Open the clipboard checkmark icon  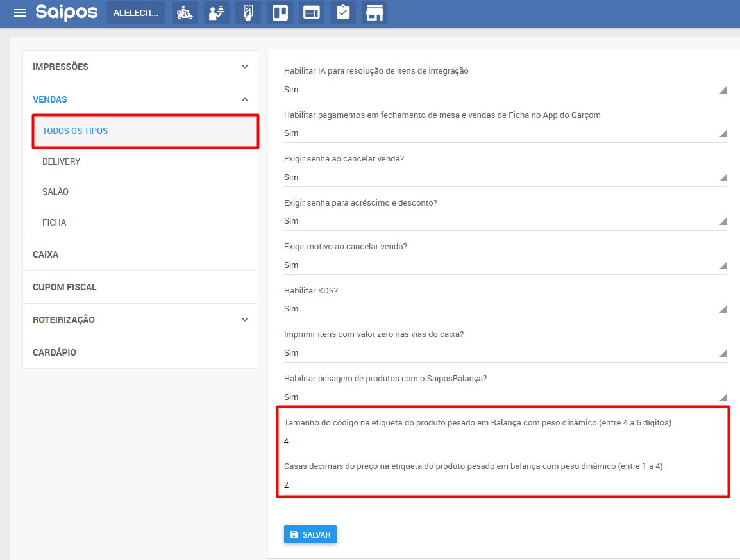[x=343, y=13]
